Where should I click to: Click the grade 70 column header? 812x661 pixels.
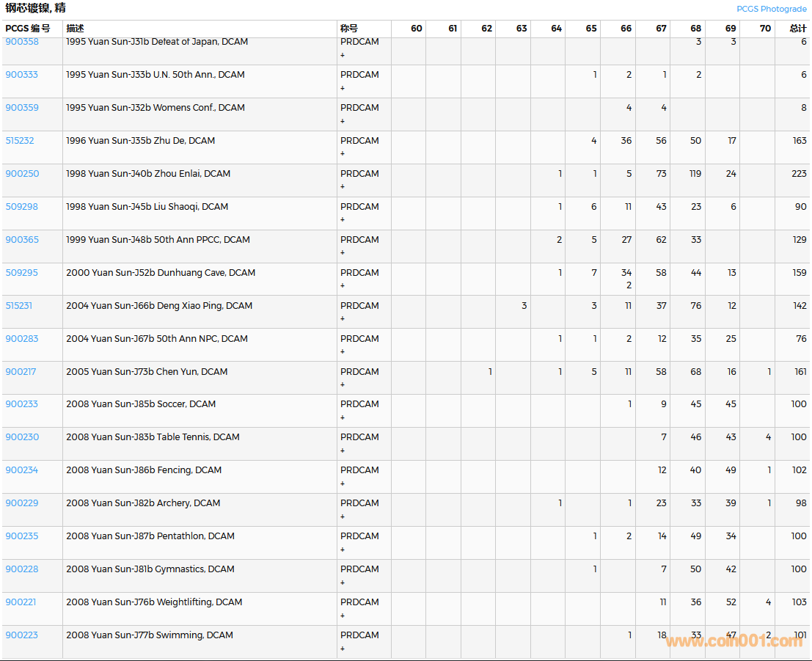pyautogui.click(x=765, y=29)
